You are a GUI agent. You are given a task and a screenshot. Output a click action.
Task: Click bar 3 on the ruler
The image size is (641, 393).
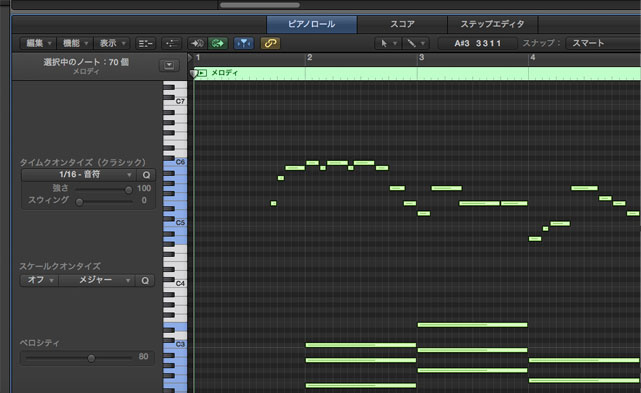point(421,58)
